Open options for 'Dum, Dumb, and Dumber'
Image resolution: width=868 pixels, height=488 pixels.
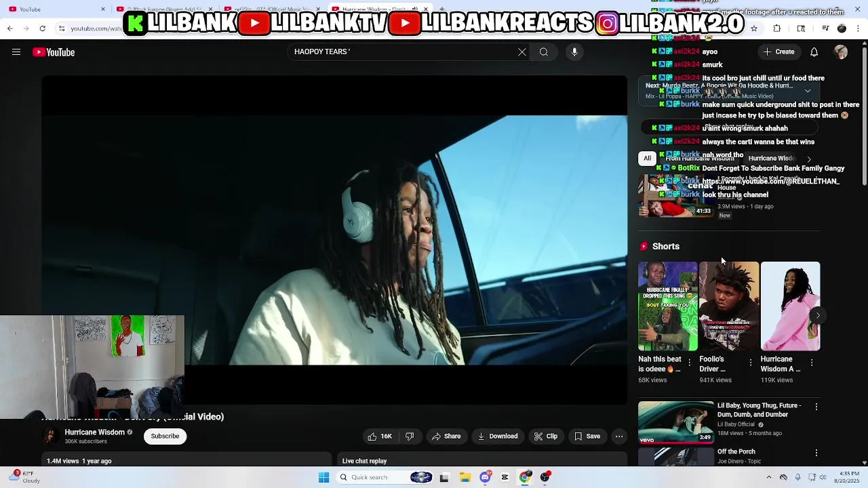pyautogui.click(x=816, y=407)
